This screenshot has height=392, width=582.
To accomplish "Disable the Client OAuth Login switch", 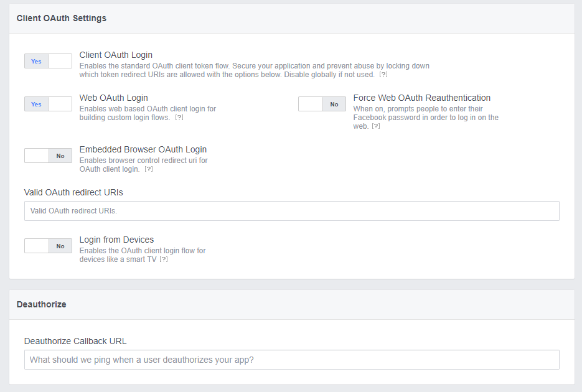I will click(48, 61).
